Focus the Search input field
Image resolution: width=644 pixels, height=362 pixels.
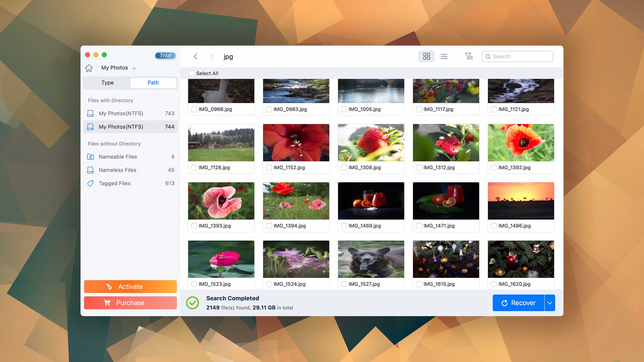point(518,56)
